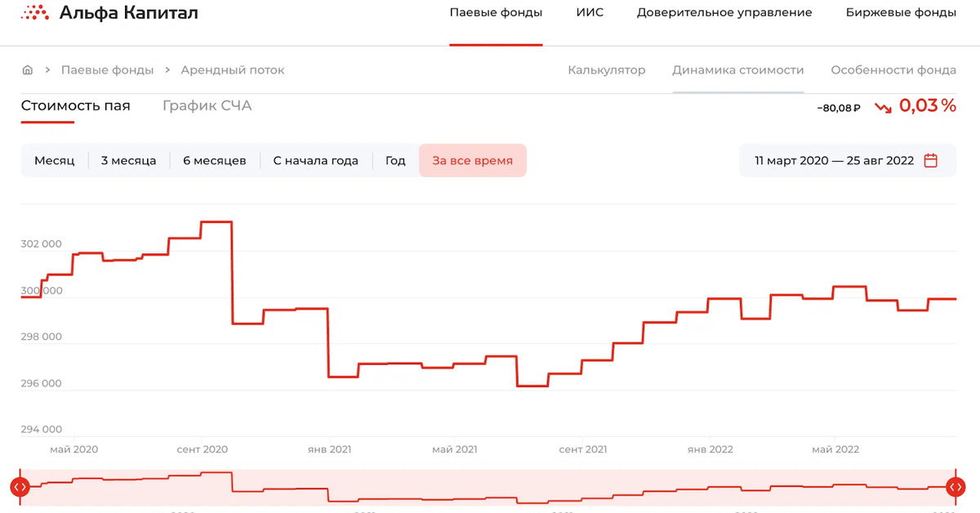Switch chart to Год period

(395, 160)
